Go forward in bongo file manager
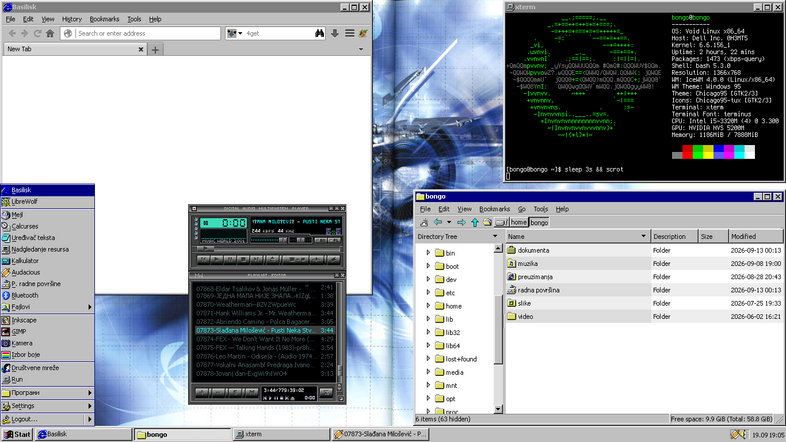 [x=461, y=222]
